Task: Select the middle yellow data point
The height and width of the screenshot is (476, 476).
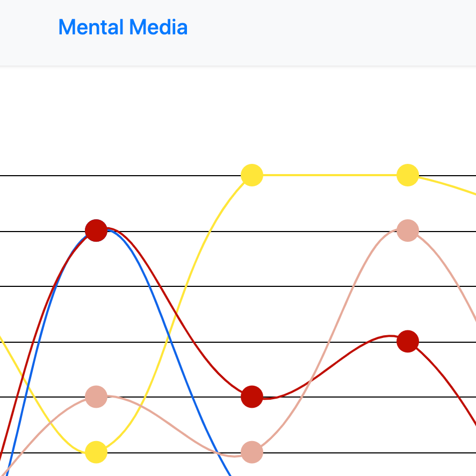Action: click(252, 175)
